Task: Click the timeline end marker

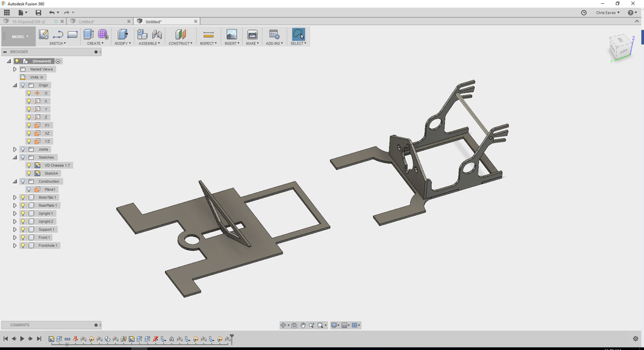Action: tap(232, 339)
